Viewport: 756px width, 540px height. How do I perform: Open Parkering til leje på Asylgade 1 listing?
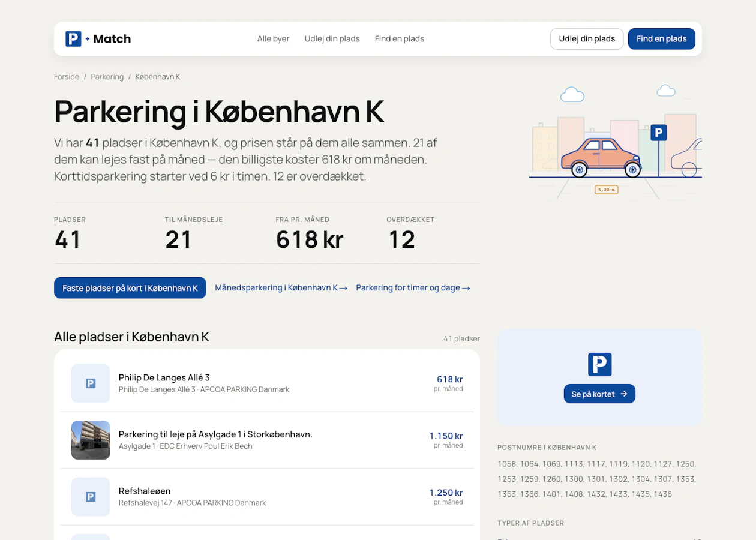(x=215, y=434)
